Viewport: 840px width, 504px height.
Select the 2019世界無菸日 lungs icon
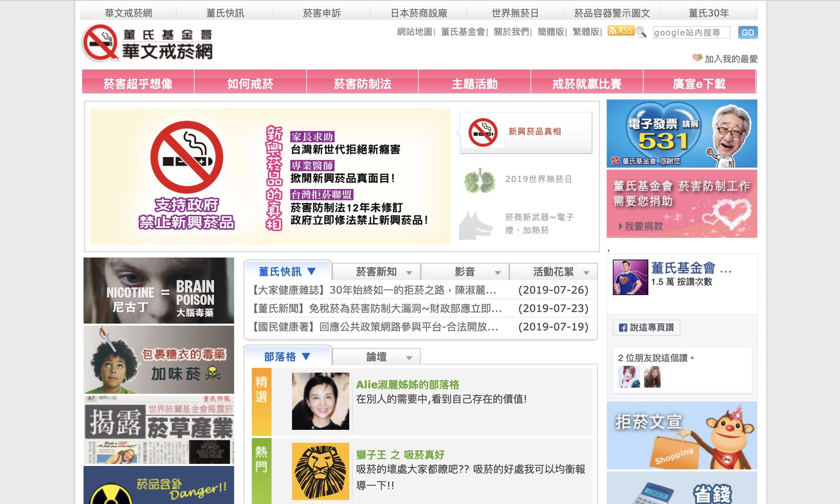click(479, 180)
